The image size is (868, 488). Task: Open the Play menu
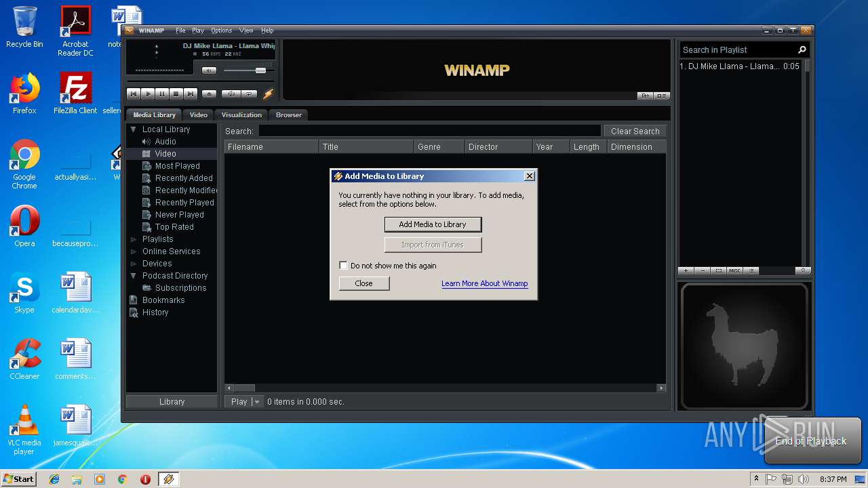[198, 30]
